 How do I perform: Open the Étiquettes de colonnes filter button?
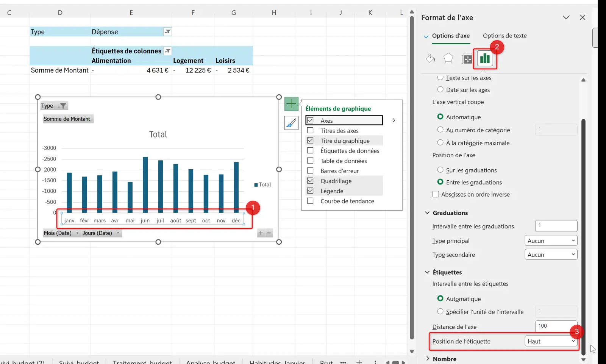click(167, 51)
